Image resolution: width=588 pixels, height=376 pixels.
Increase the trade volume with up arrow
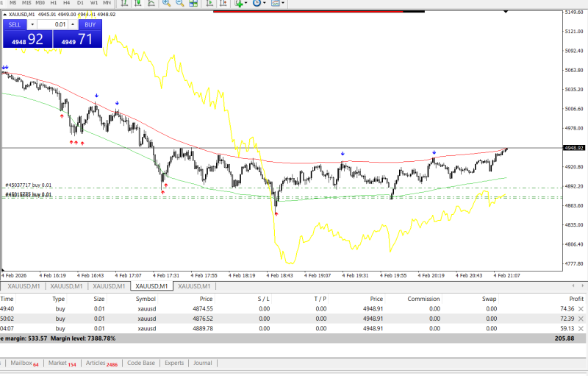click(73, 25)
